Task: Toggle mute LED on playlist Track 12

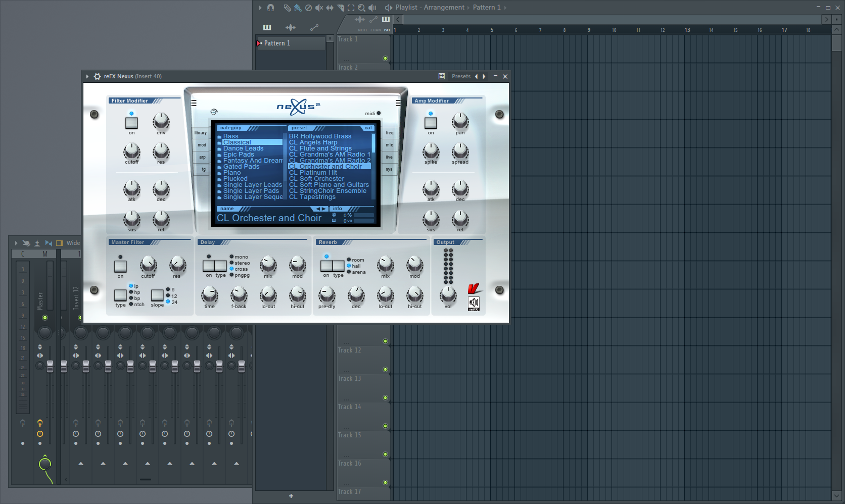Action: (385, 370)
